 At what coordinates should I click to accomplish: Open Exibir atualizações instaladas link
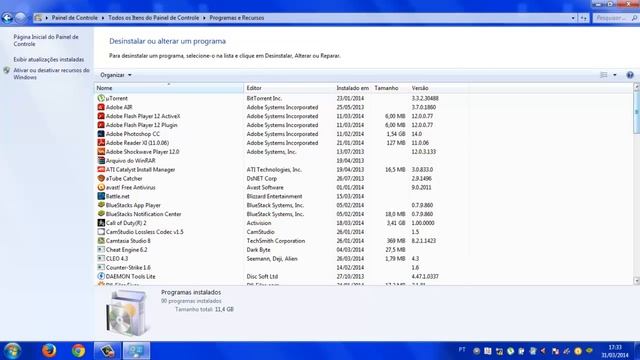pos(49,60)
